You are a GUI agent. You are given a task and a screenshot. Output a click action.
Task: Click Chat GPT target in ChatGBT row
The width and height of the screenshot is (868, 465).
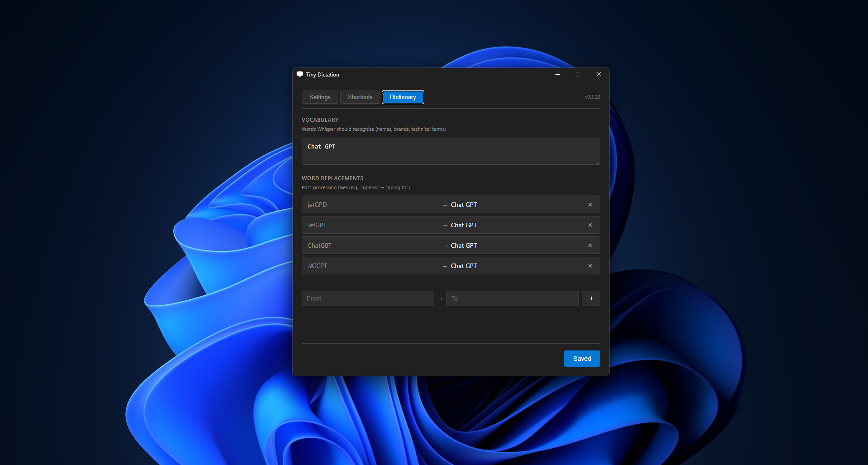click(464, 245)
